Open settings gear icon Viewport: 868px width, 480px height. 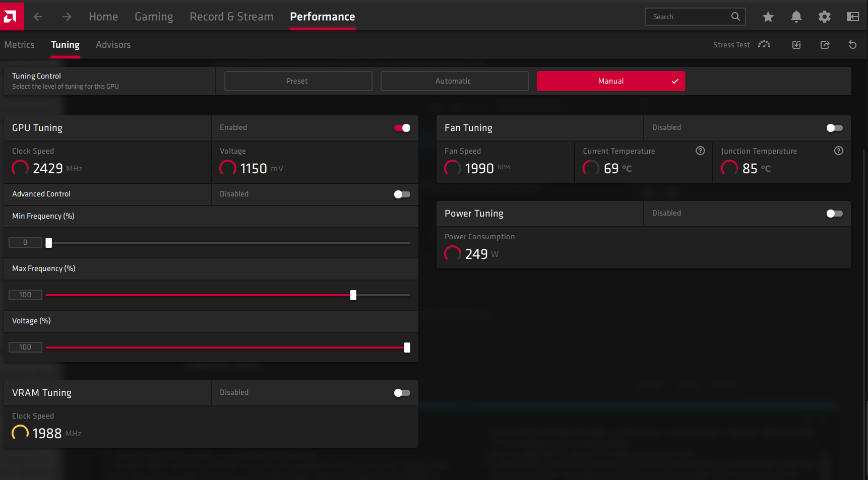tap(824, 17)
